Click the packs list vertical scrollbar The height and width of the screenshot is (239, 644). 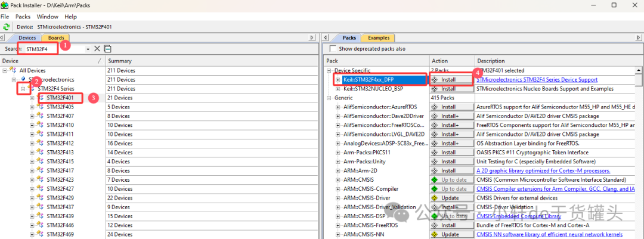[x=639, y=152]
